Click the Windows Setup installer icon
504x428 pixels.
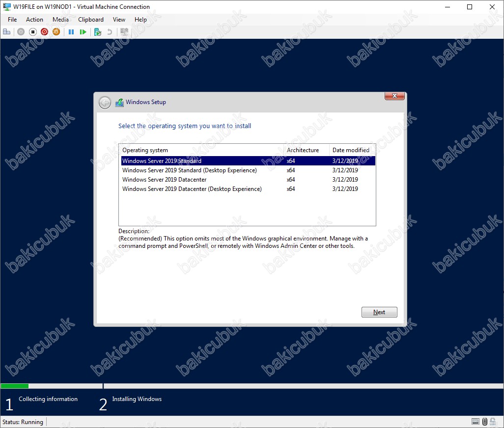pyautogui.click(x=119, y=103)
